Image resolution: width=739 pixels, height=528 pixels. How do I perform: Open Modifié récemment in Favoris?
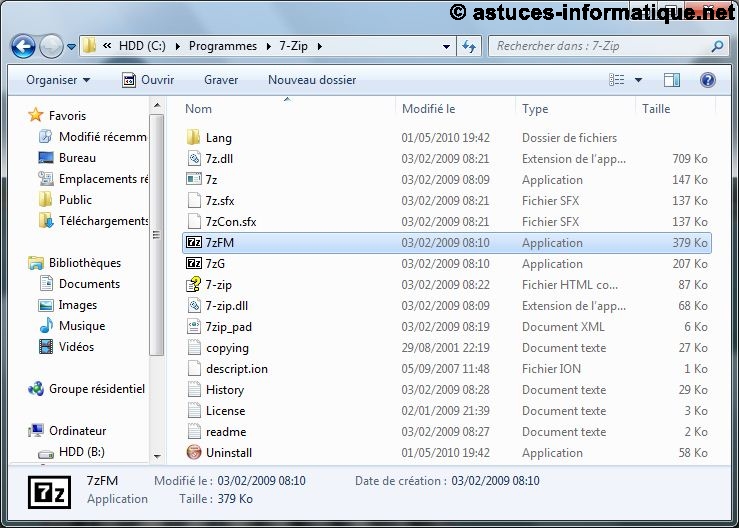coord(93,137)
